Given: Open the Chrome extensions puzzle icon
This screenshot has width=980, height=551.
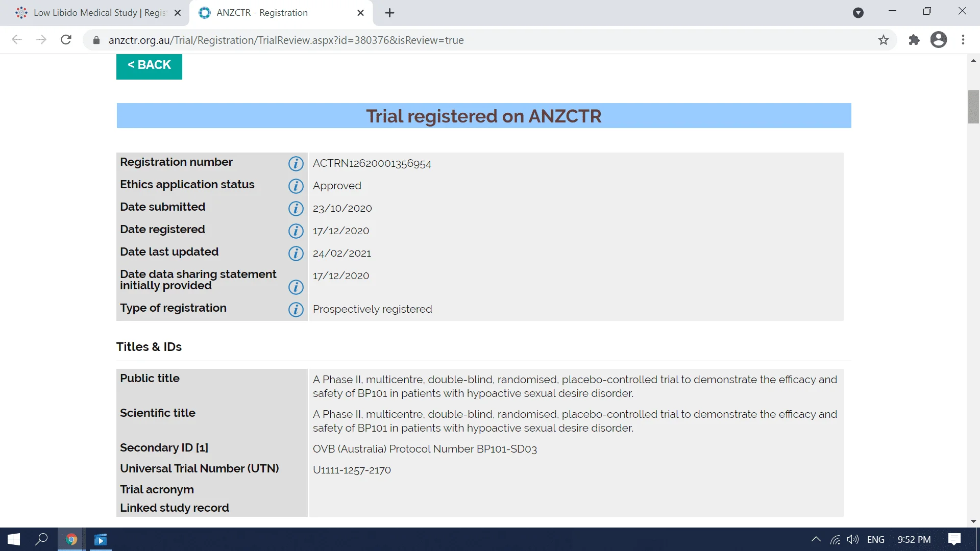Looking at the screenshot, I should [x=914, y=40].
